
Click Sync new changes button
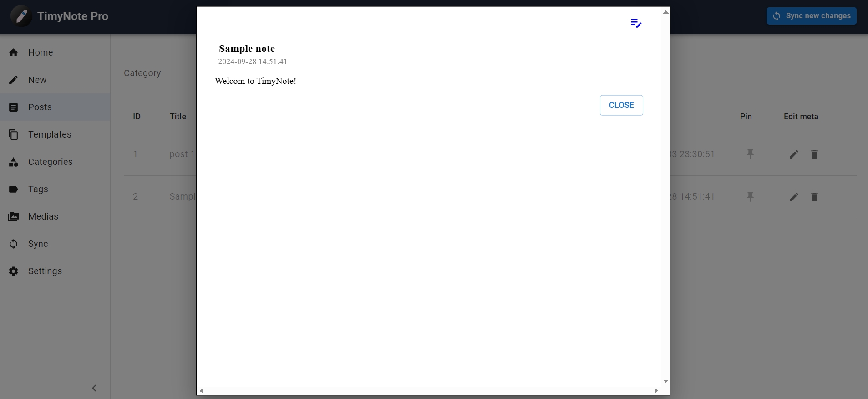pos(811,16)
